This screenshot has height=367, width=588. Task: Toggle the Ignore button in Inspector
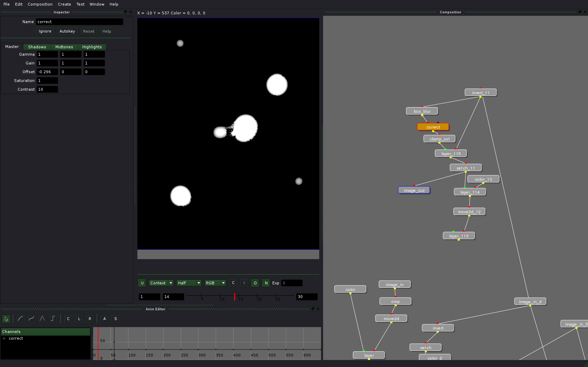[45, 31]
